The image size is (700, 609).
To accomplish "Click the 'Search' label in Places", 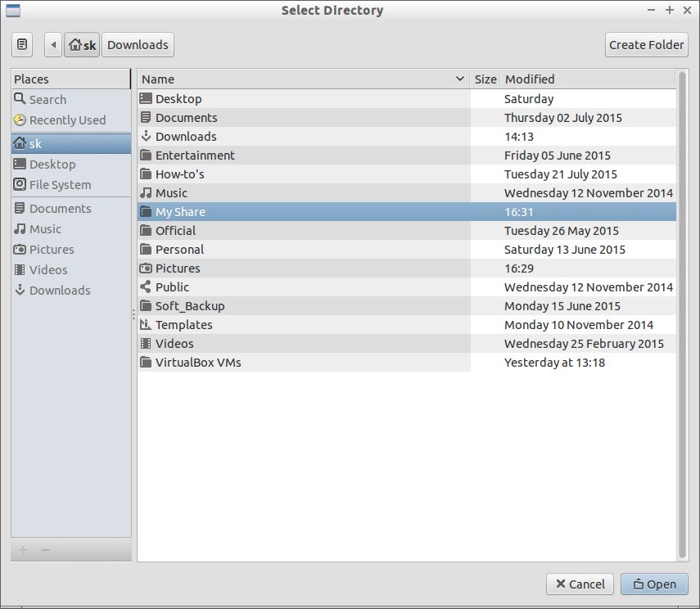I will 47,99.
